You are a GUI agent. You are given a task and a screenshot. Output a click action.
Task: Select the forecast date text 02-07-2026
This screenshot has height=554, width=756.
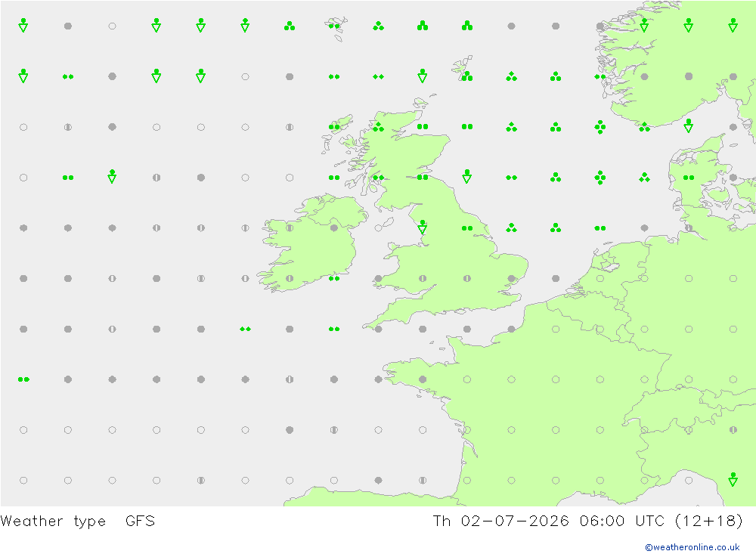(x=514, y=521)
